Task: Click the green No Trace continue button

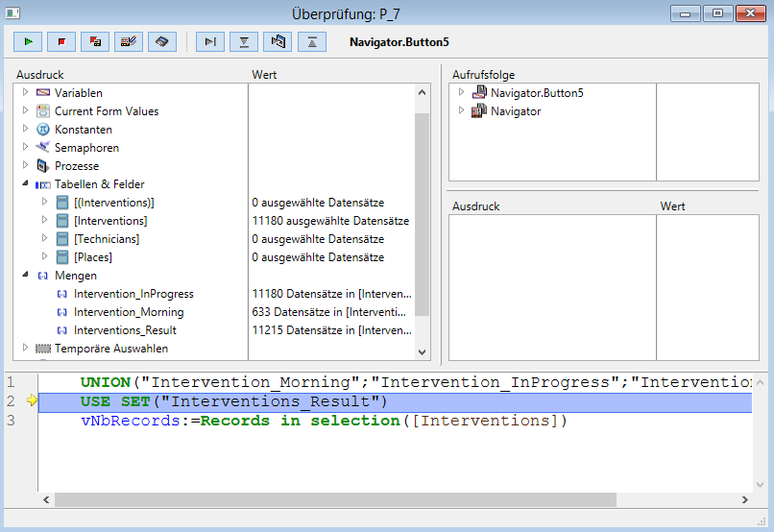Action: pos(28,41)
